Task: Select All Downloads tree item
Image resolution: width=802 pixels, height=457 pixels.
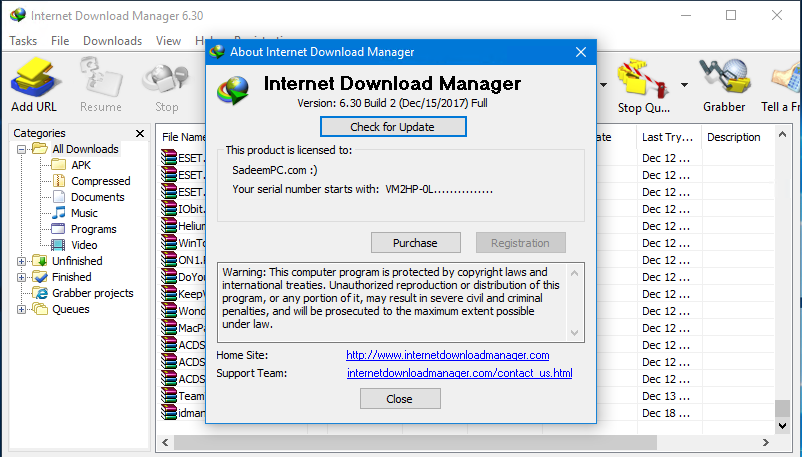Action: click(85, 149)
